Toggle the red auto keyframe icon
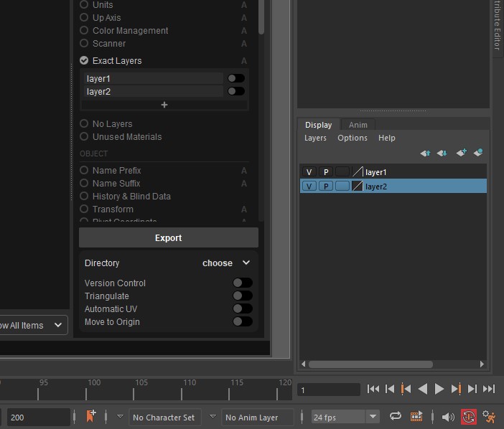 469,417
